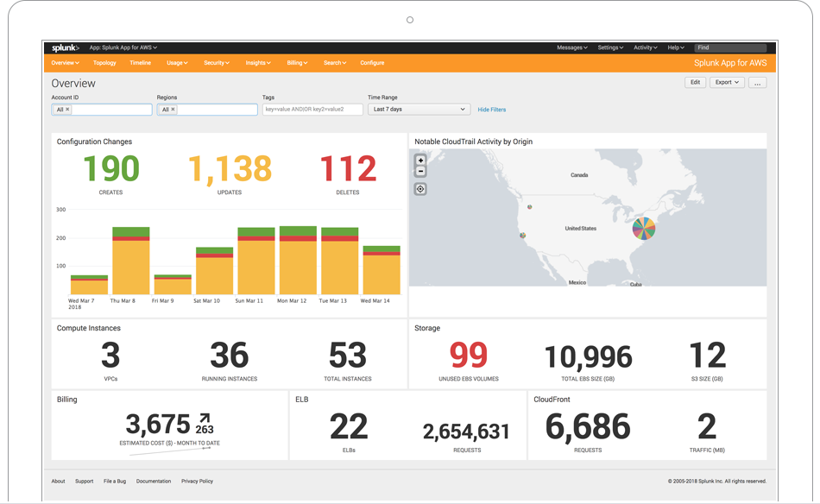Click the 2,654,631 ELB requests value
820x504 pixels.
[466, 432]
